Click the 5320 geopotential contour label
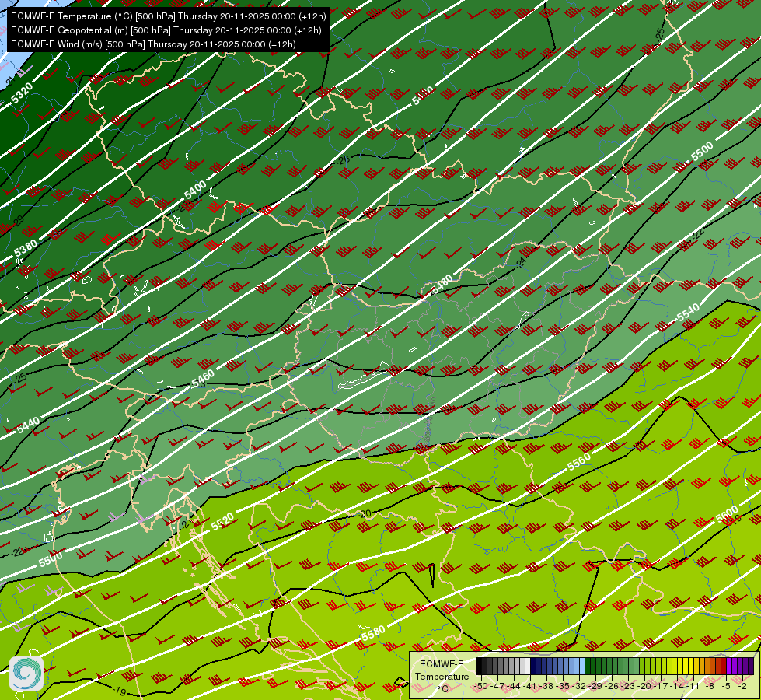 pos(22,93)
